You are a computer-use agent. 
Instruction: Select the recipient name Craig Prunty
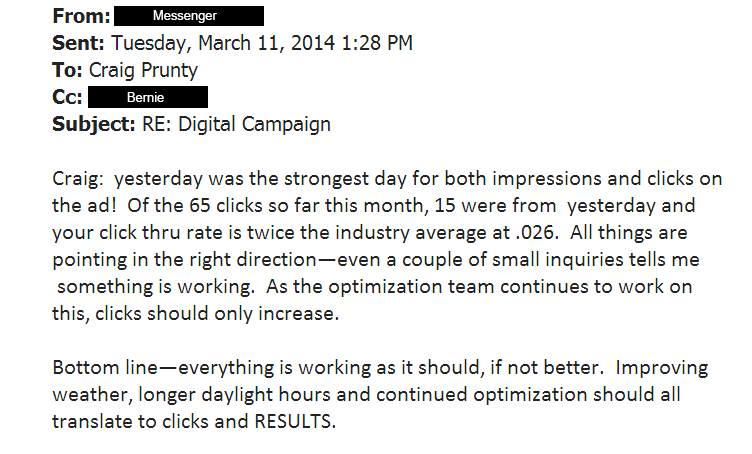(x=143, y=70)
